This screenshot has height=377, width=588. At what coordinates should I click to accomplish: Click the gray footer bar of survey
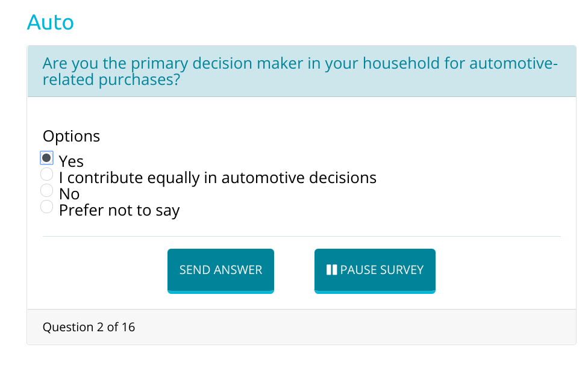tap(301, 327)
